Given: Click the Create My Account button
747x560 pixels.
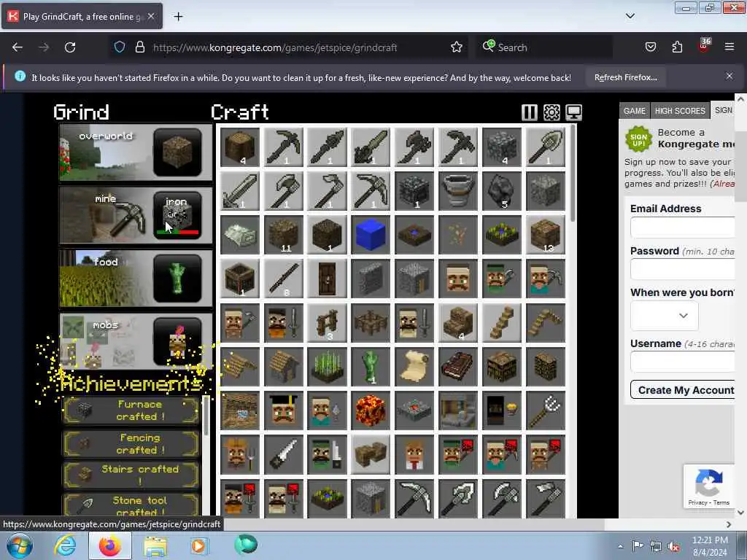Looking at the screenshot, I should point(683,389).
